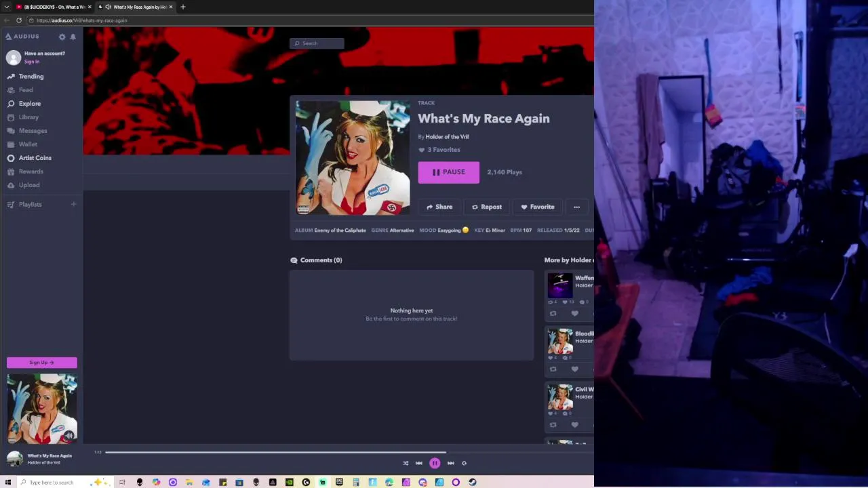This screenshot has width=868, height=488.
Task: Open a new browser tab
Action: coord(182,7)
